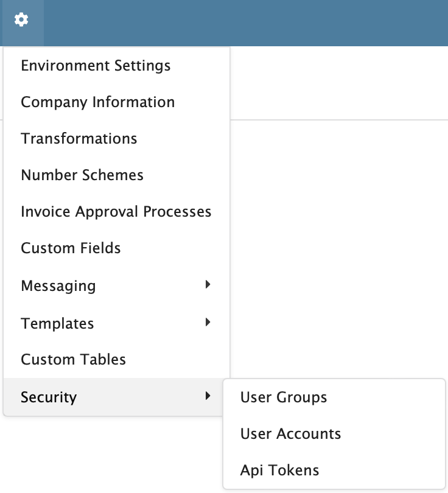Viewport: 448px width, 493px height.
Task: Select Custom Fields from the menu
Action: [x=71, y=248]
